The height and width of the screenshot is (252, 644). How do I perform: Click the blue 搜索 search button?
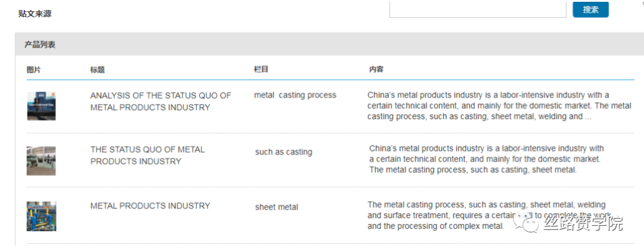tap(590, 10)
